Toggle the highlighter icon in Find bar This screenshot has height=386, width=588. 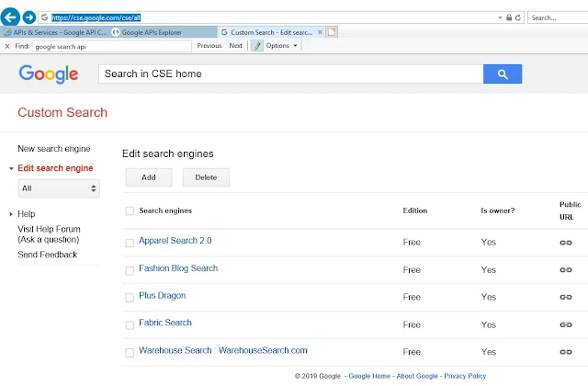tap(257, 46)
